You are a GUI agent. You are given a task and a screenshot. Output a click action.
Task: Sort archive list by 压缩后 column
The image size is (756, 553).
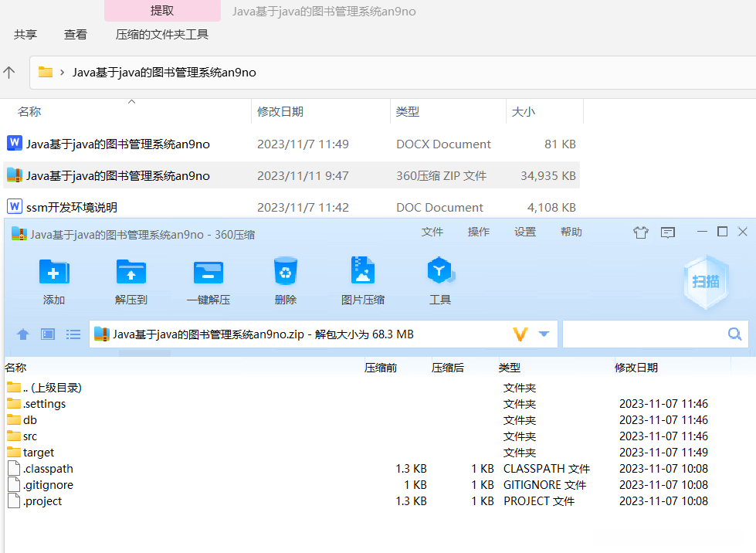pos(447,368)
